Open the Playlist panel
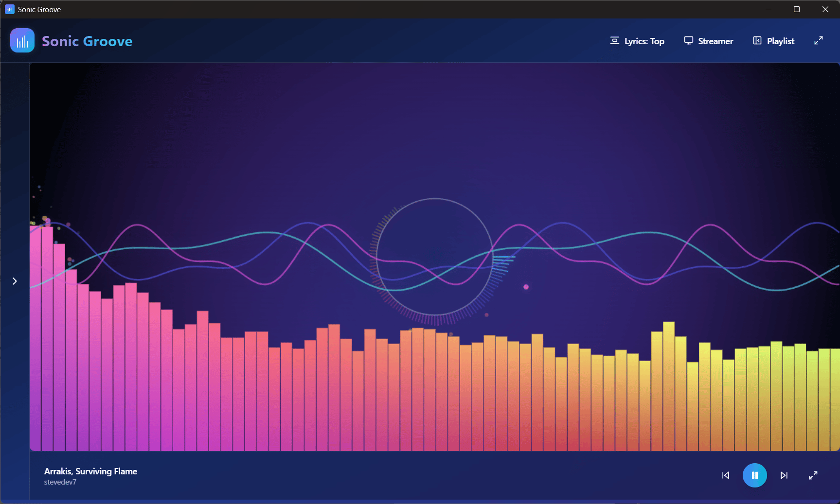 point(774,41)
